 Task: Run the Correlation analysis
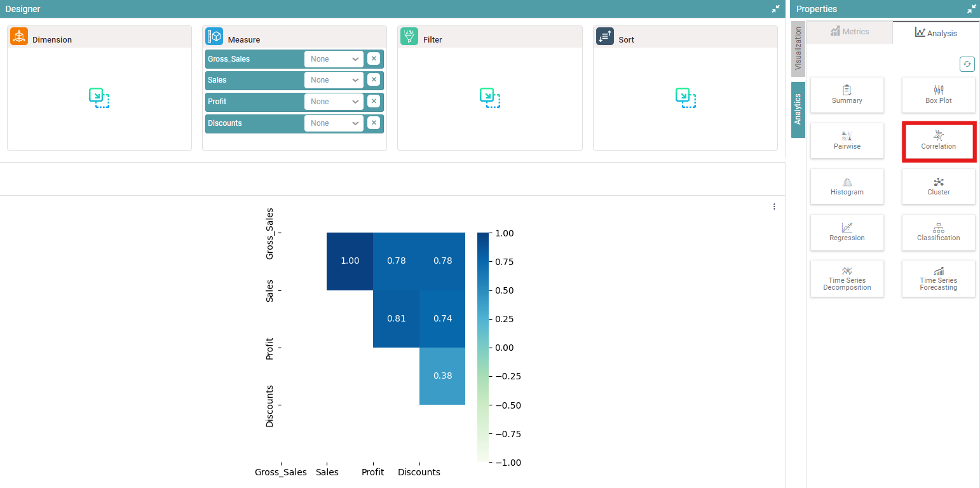(x=938, y=141)
